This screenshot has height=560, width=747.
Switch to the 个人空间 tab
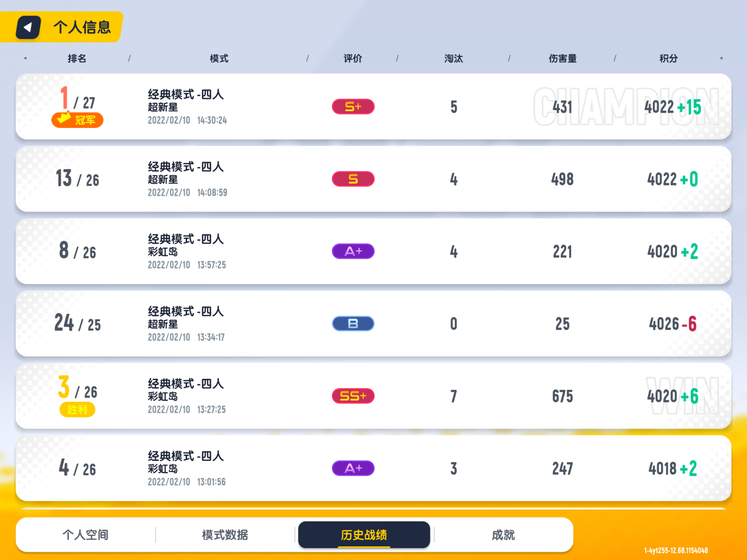[85, 535]
